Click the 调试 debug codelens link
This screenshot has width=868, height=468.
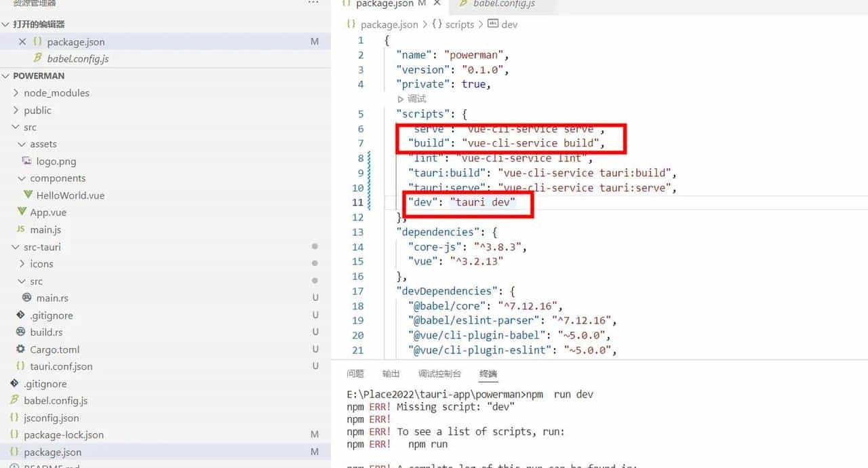click(x=416, y=99)
